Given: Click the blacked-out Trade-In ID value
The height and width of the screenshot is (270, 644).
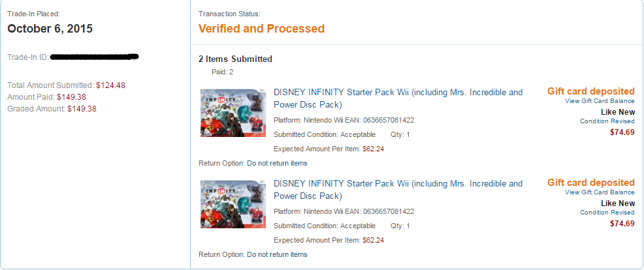Looking at the screenshot, I should pos(94,57).
